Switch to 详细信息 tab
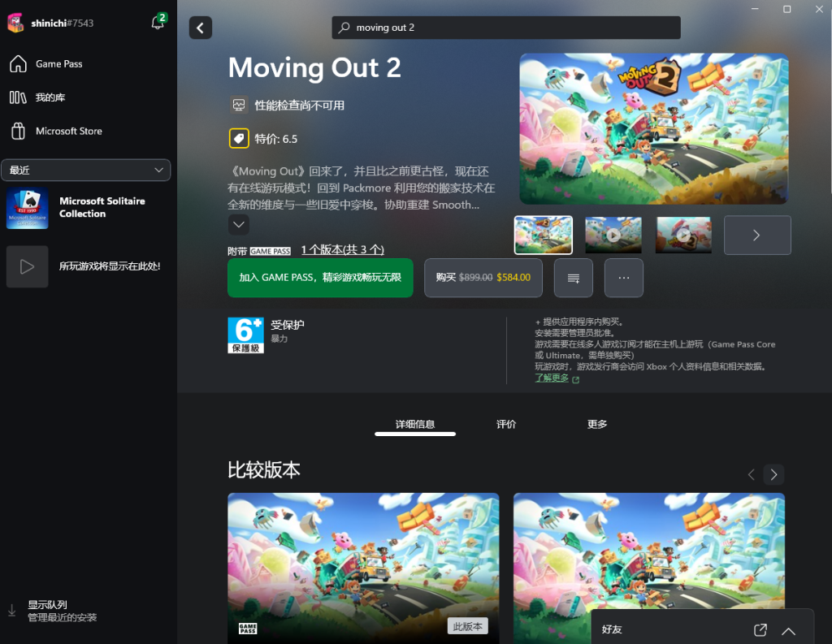This screenshot has width=832, height=644. pos(415,425)
